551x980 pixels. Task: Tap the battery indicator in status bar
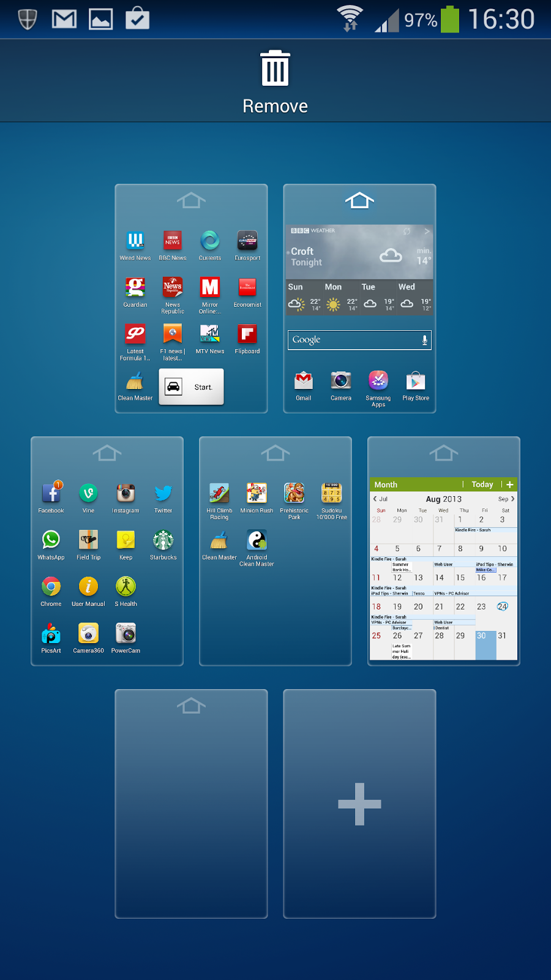click(450, 19)
